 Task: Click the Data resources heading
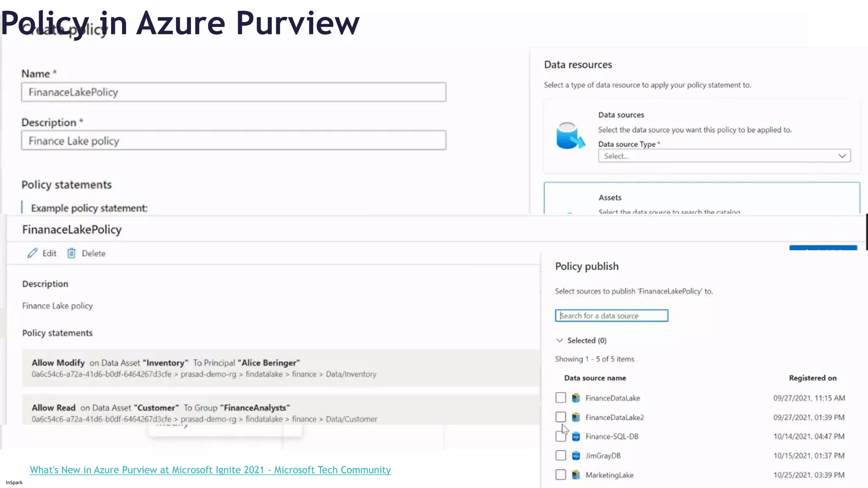coord(578,64)
